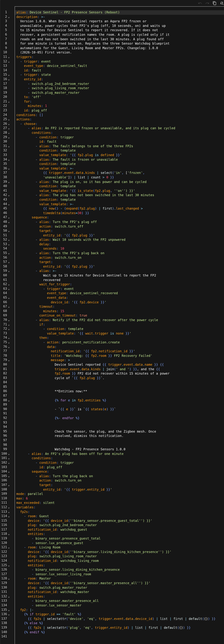Collapse the timeout block at line 67
The height and width of the screenshot is (644, 224).
click(x=9, y=307)
